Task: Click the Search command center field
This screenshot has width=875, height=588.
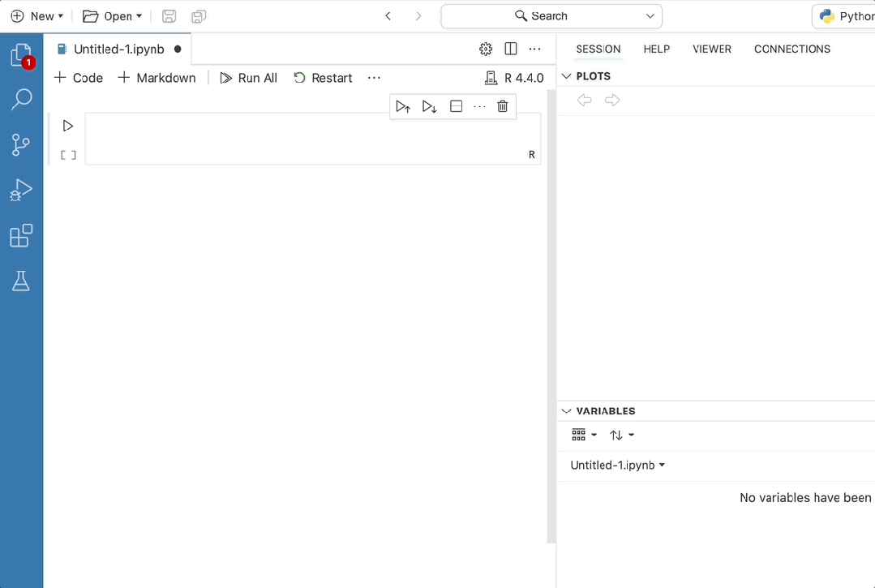Action: [x=551, y=16]
